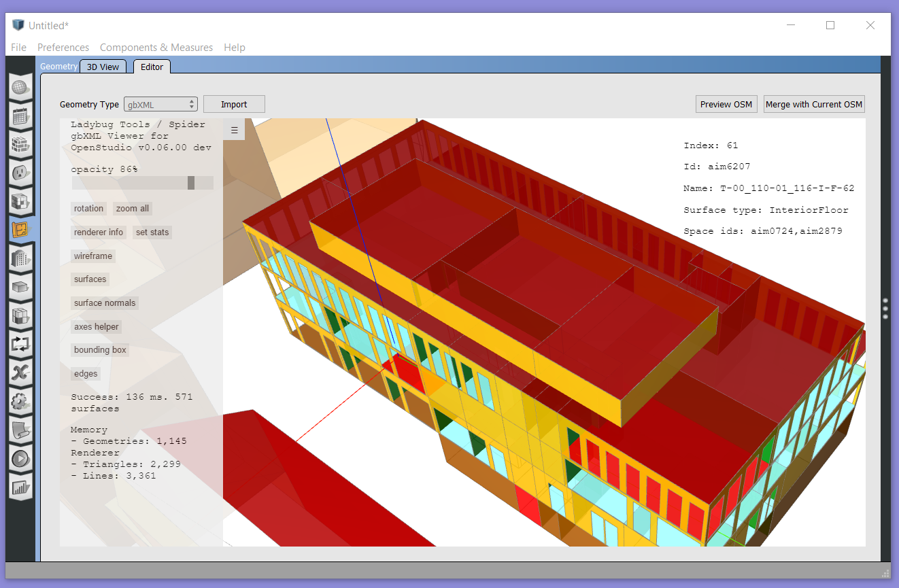Open the Geometry Type gbXML dropdown
Image resolution: width=899 pixels, height=588 pixels.
[x=160, y=105]
